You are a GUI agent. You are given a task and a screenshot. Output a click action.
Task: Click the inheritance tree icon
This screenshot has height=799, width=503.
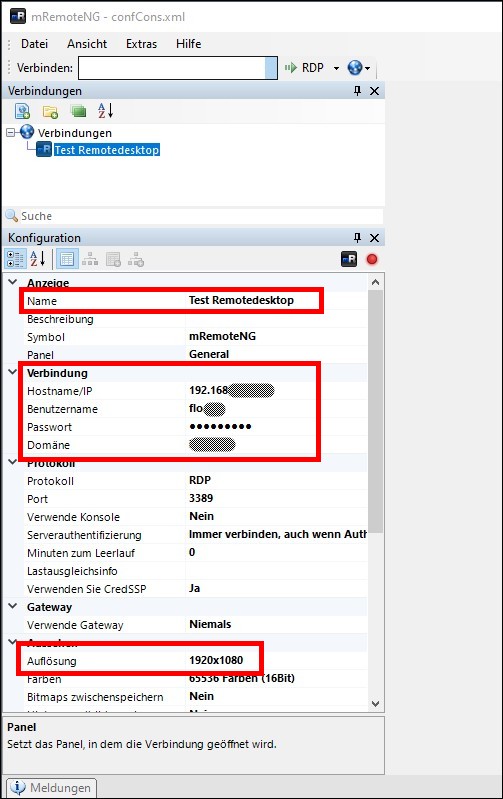[90, 259]
